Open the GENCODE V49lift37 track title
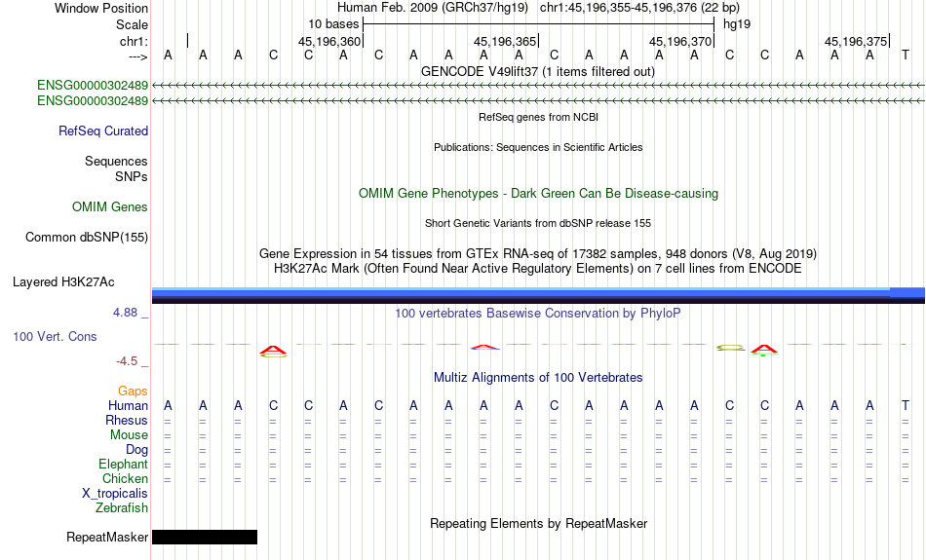Screen dimensions: 926x560 click(x=538, y=71)
